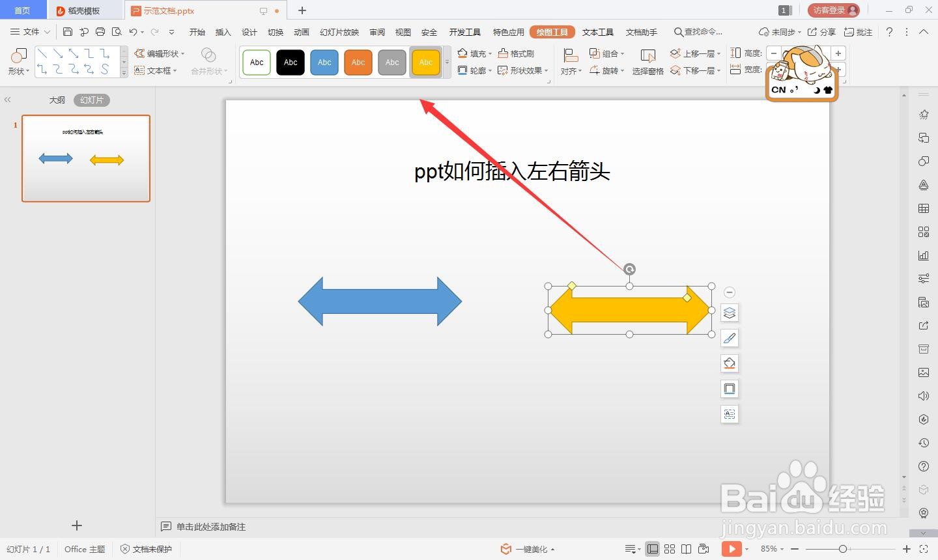Click the Print Preview icon
Image resolution: width=938 pixels, height=560 pixels.
(x=117, y=31)
